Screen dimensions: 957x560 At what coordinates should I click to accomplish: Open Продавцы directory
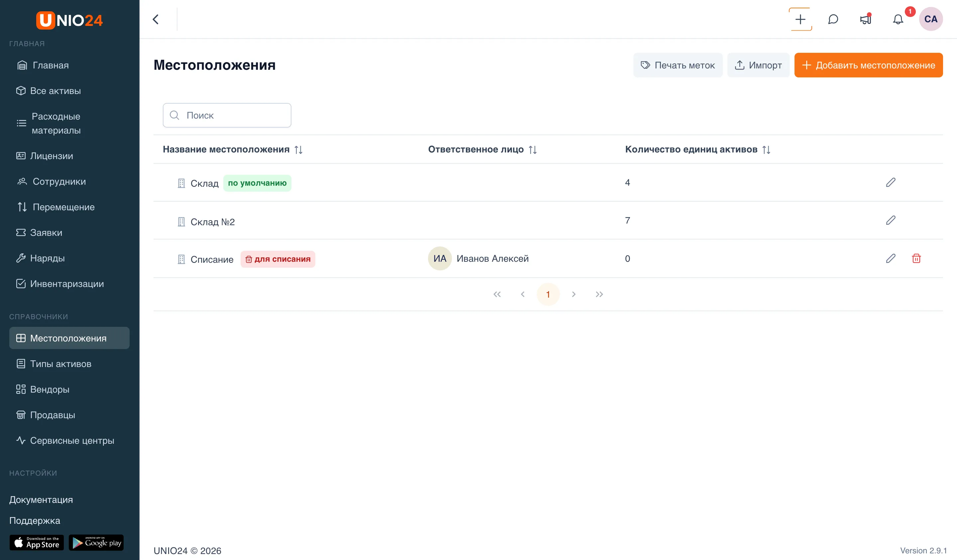pos(69,415)
